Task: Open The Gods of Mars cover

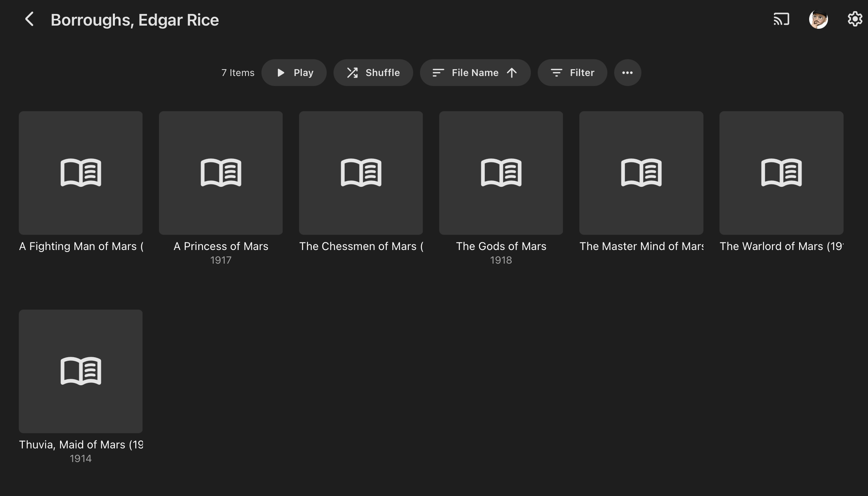Action: click(501, 173)
